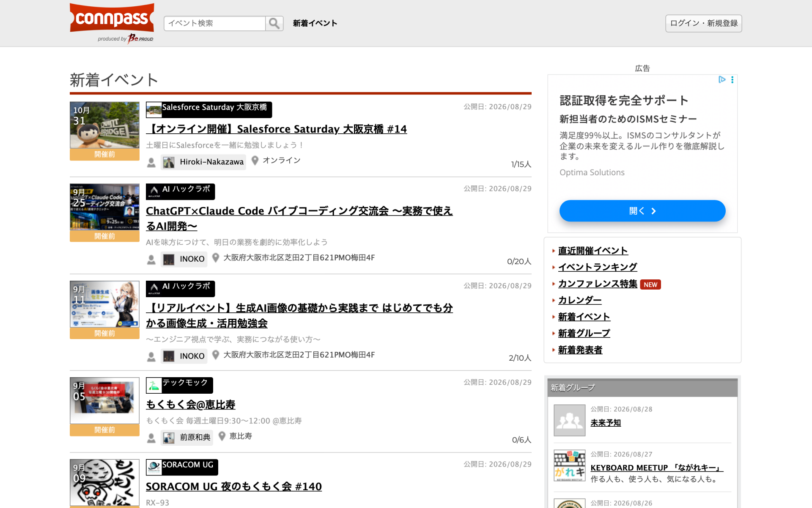Click Hiroki-Nakazawa organizer avatar
This screenshot has width=812, height=508.
point(169,162)
